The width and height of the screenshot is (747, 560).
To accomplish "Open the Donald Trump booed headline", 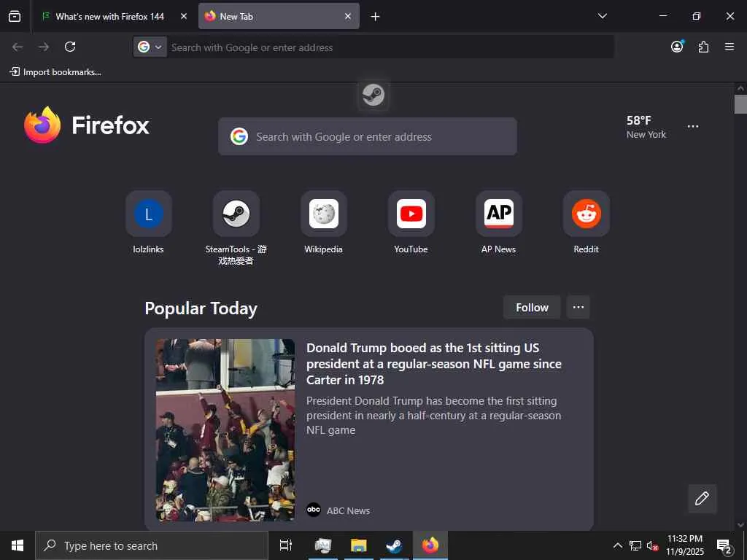I will [x=433, y=364].
